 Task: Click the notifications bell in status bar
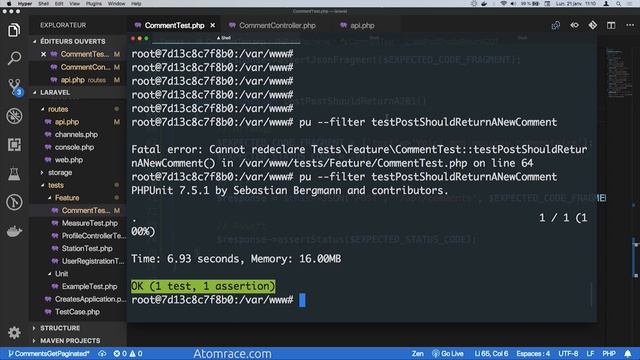click(628, 353)
